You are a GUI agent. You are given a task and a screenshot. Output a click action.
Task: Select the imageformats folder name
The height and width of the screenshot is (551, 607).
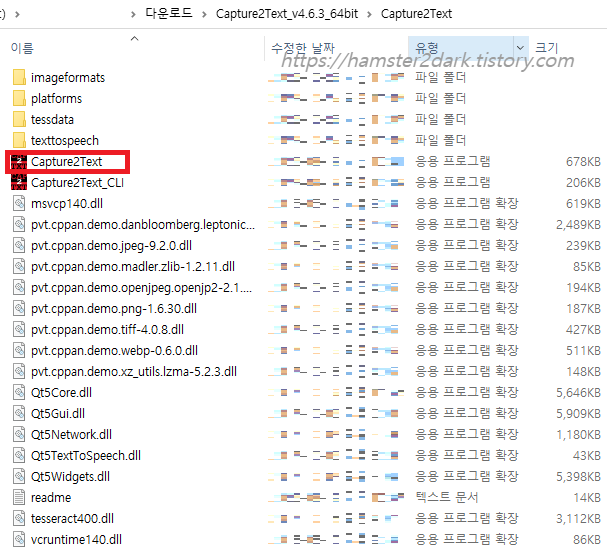68,77
